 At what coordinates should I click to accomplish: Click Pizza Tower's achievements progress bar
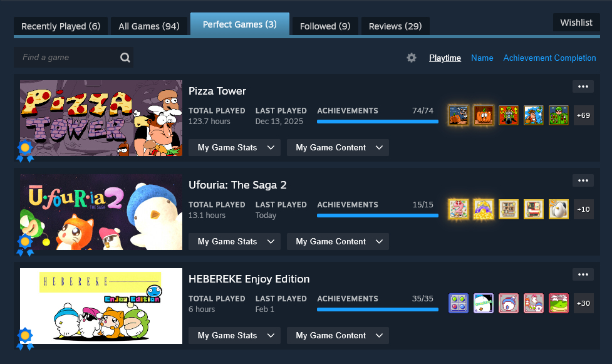378,122
